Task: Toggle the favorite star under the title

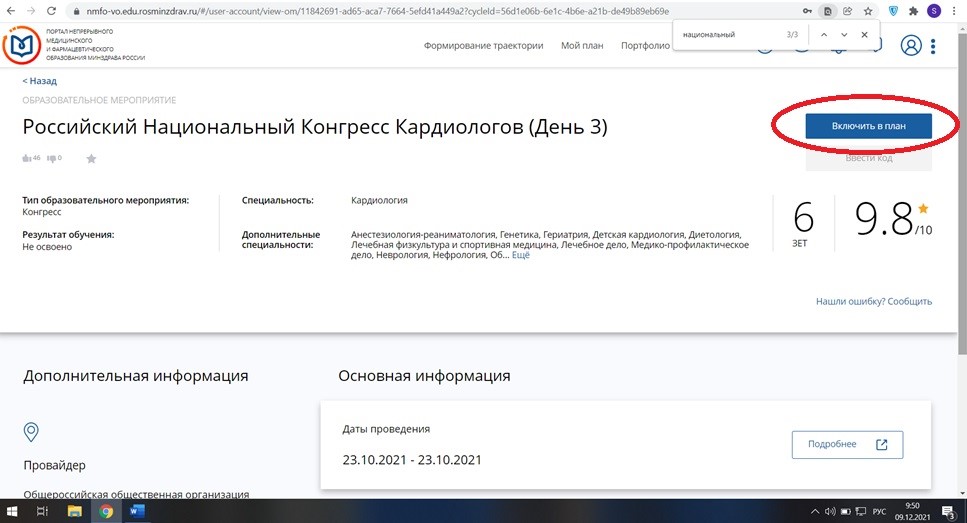Action: [91, 158]
